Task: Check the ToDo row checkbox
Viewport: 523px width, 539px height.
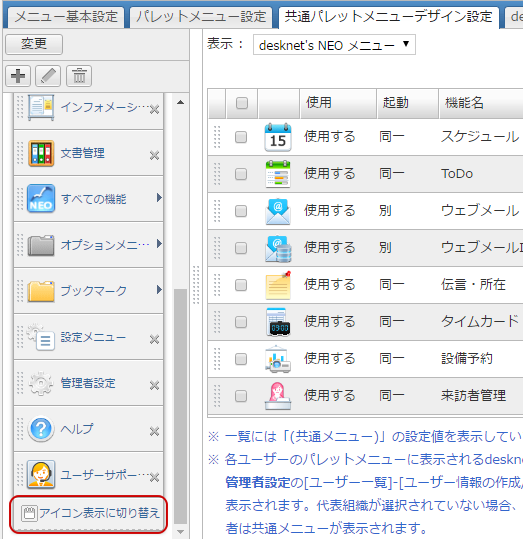Action: coord(241,174)
